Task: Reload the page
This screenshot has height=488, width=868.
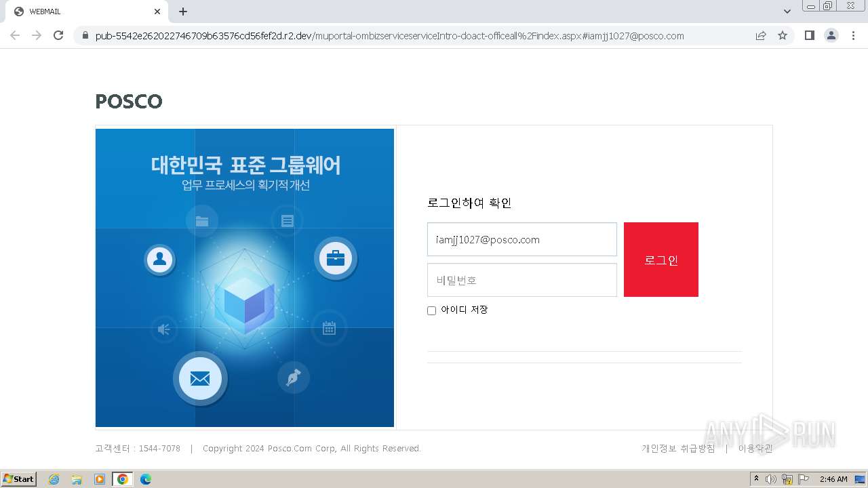Action: (58, 35)
